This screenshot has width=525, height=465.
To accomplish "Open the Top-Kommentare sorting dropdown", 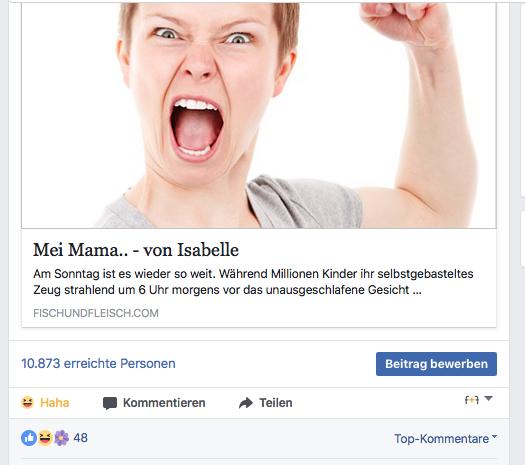I will (445, 439).
